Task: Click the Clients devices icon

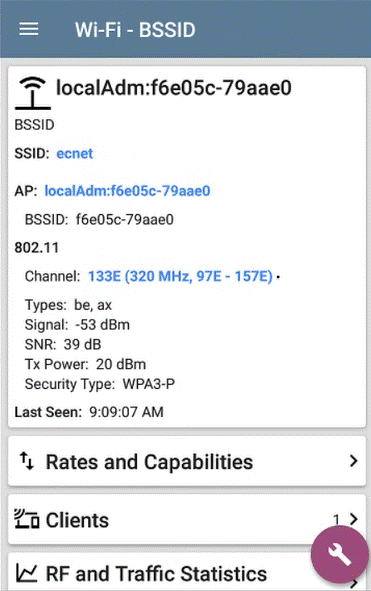Action: pyautogui.click(x=26, y=519)
